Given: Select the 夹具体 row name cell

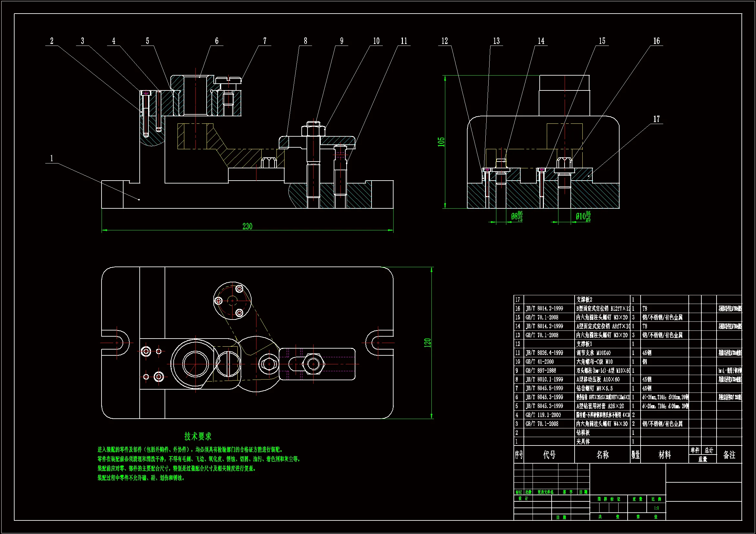Looking at the screenshot, I should click(583, 442).
